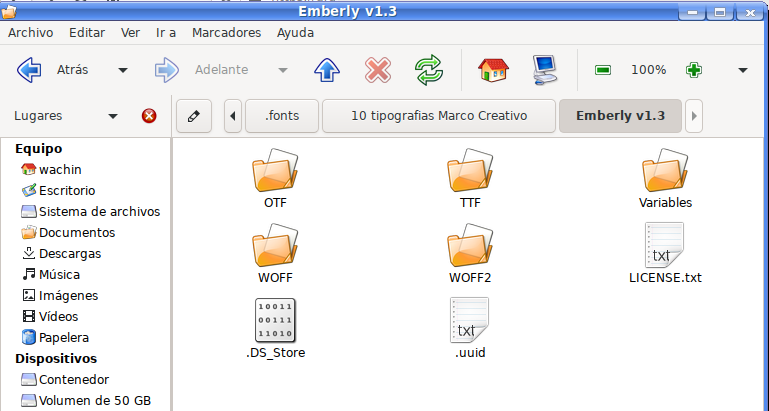Open the Atrás history dropdown arrow
Viewport: 769px width, 411px height.
click(123, 70)
